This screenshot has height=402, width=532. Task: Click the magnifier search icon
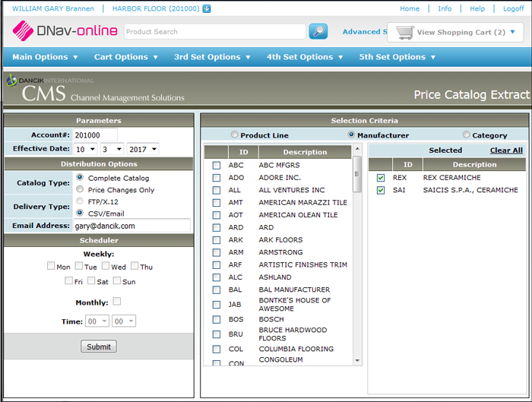(x=318, y=32)
